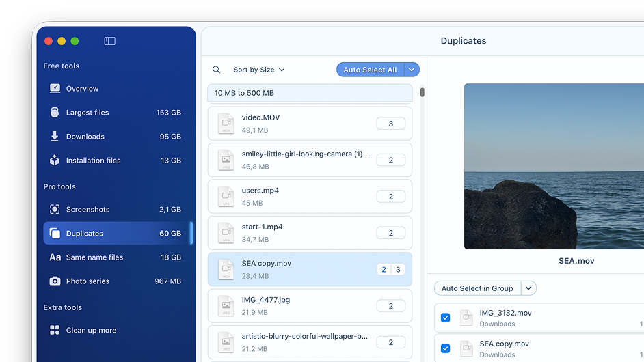The height and width of the screenshot is (362, 644).
Task: Select the IMG_4477.jpg file name
Action: pyautogui.click(x=266, y=300)
